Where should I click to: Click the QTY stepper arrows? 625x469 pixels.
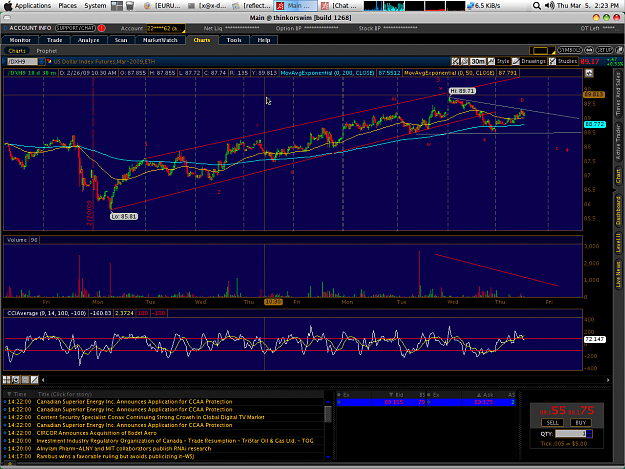590,434
